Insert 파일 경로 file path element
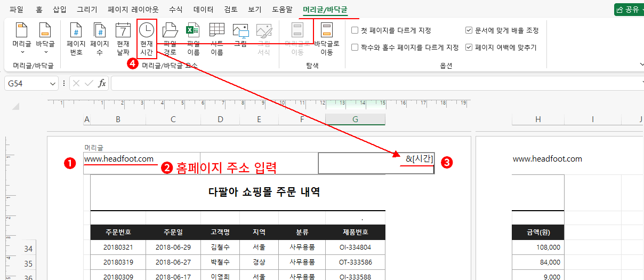 170,39
